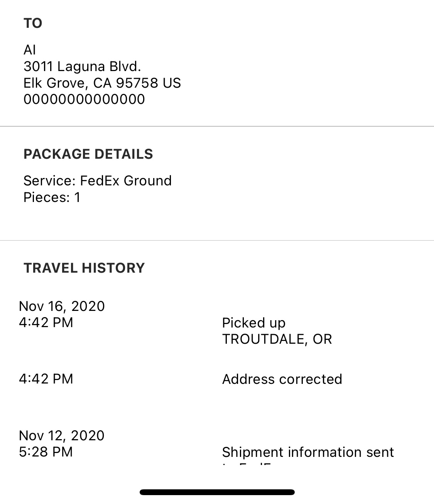
Task: Select the Nov 12, 2020 date
Action: click(x=62, y=436)
